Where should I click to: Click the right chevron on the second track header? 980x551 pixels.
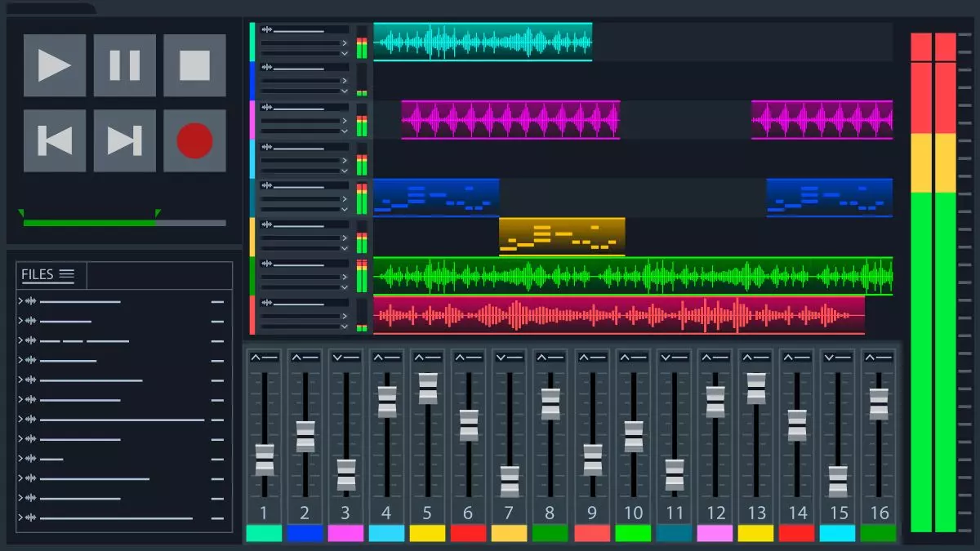coord(345,80)
